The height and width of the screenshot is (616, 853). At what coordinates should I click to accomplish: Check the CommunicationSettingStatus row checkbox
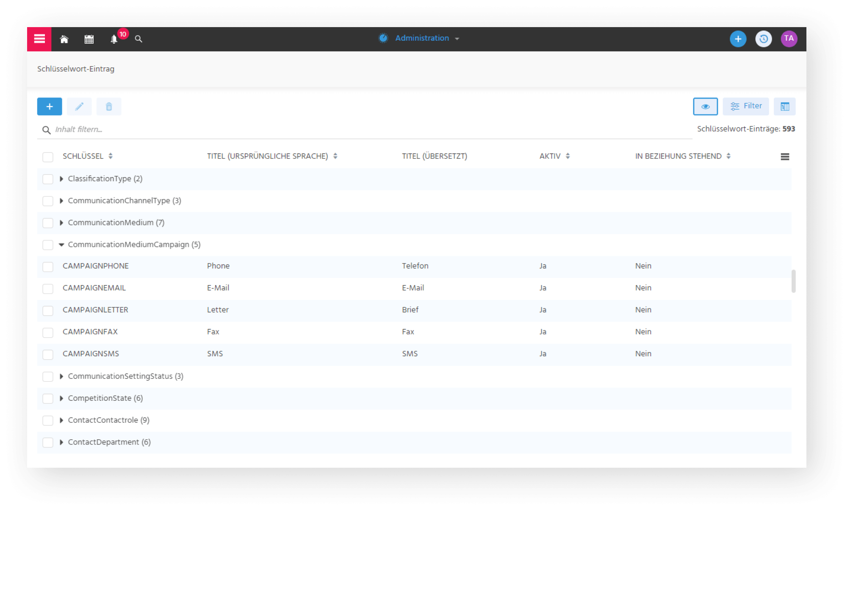(x=48, y=377)
